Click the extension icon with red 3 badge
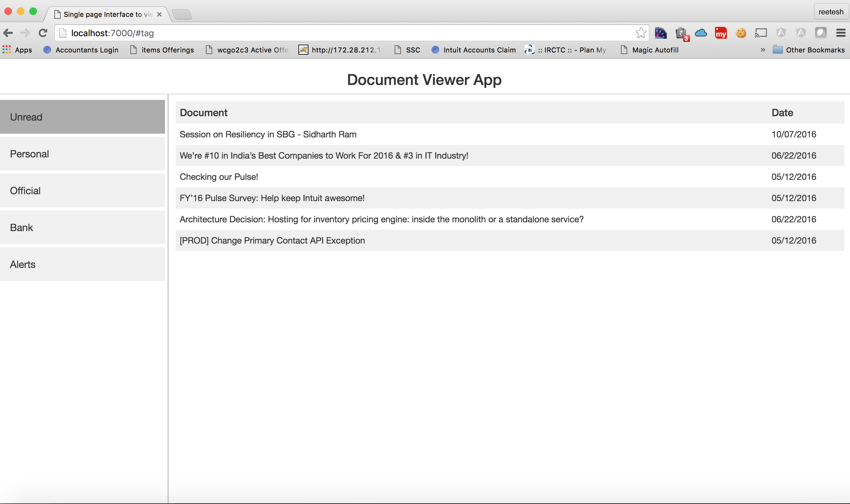850x504 pixels. [x=682, y=34]
